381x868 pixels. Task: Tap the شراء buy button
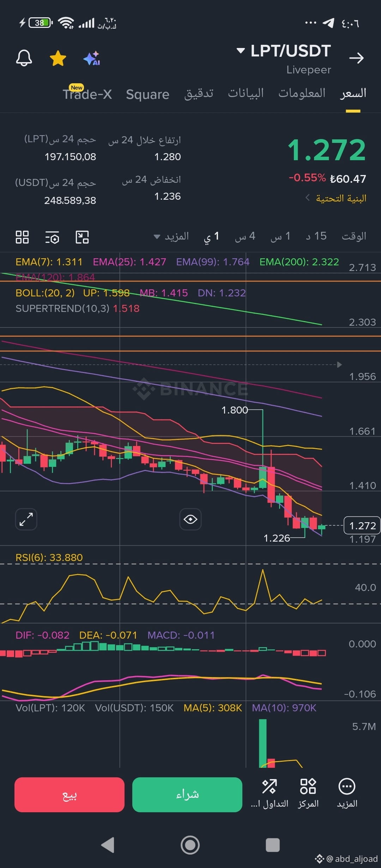[x=187, y=795]
